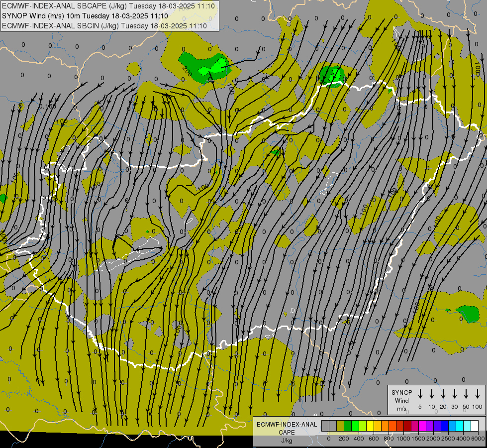Click the 800 tick label on CAPE scale
Image resolution: width=487 pixels, height=448 pixels.
point(389,439)
